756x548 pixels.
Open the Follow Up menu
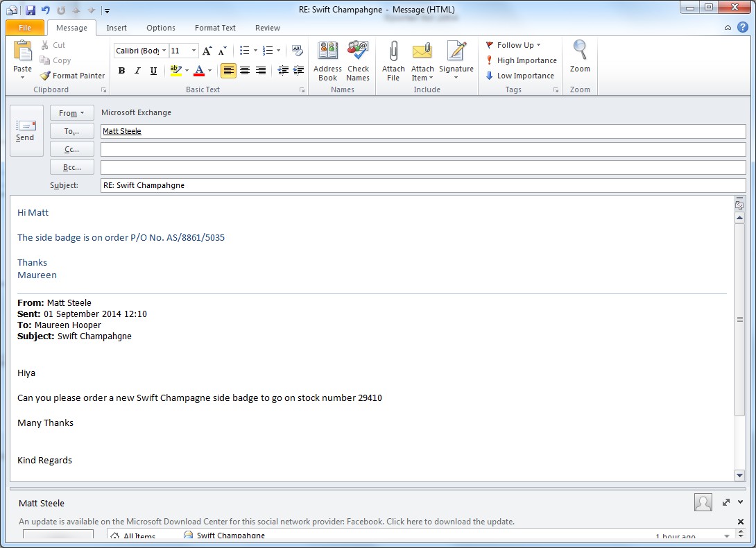click(x=513, y=45)
